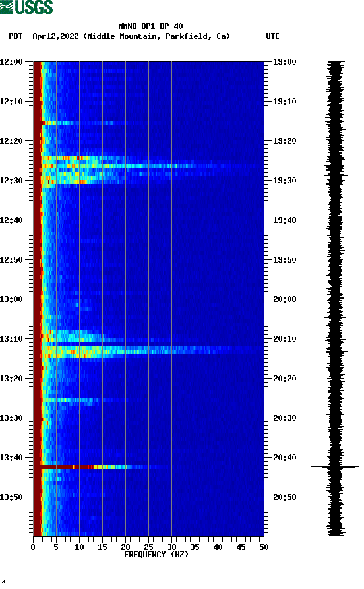Click the 20 Hz frequency axis label
This screenshot has width=364, height=589.
tap(125, 547)
